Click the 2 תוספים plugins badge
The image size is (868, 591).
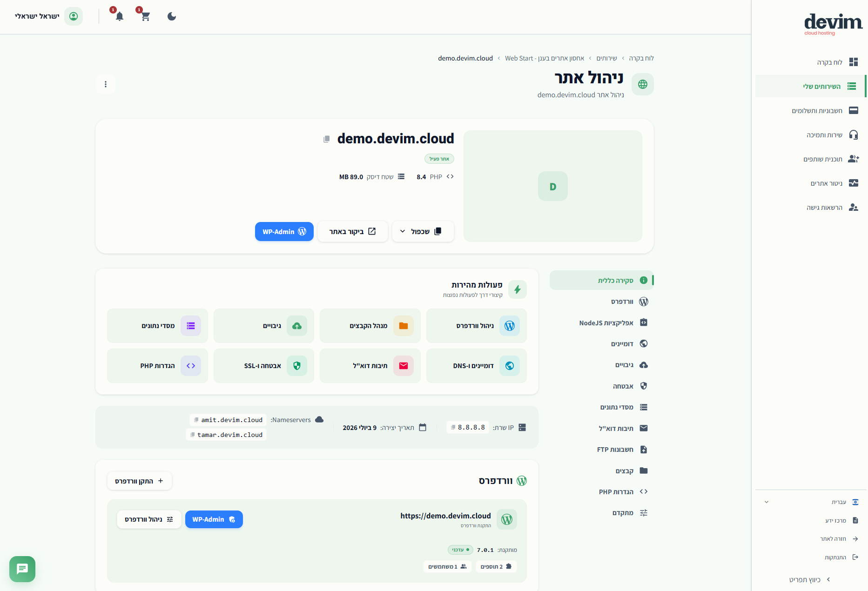[496, 566]
